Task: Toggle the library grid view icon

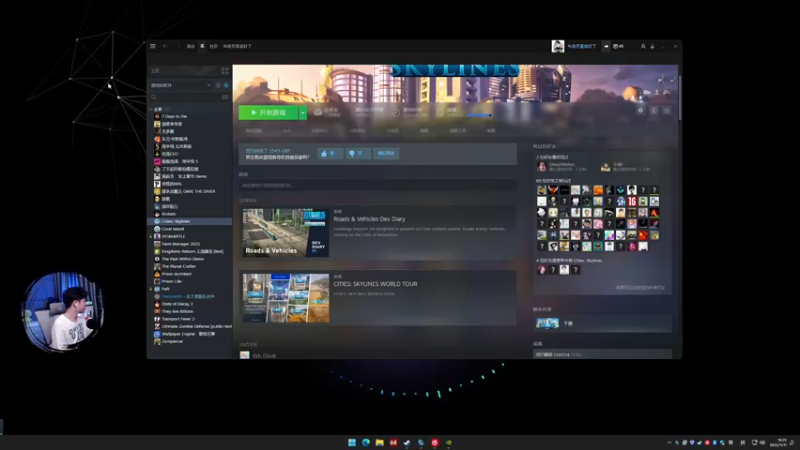Action: [x=224, y=71]
